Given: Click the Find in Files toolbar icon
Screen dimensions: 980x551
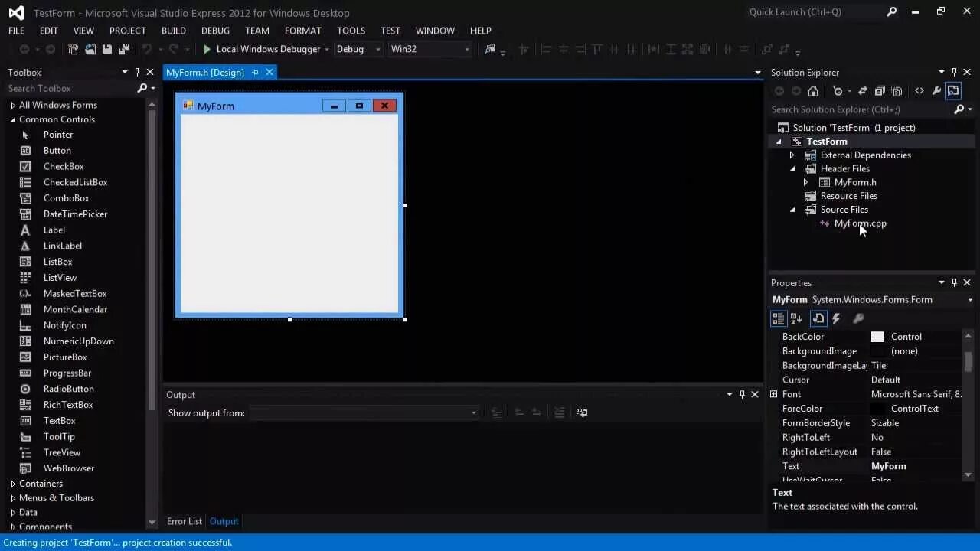Looking at the screenshot, I should tap(490, 49).
